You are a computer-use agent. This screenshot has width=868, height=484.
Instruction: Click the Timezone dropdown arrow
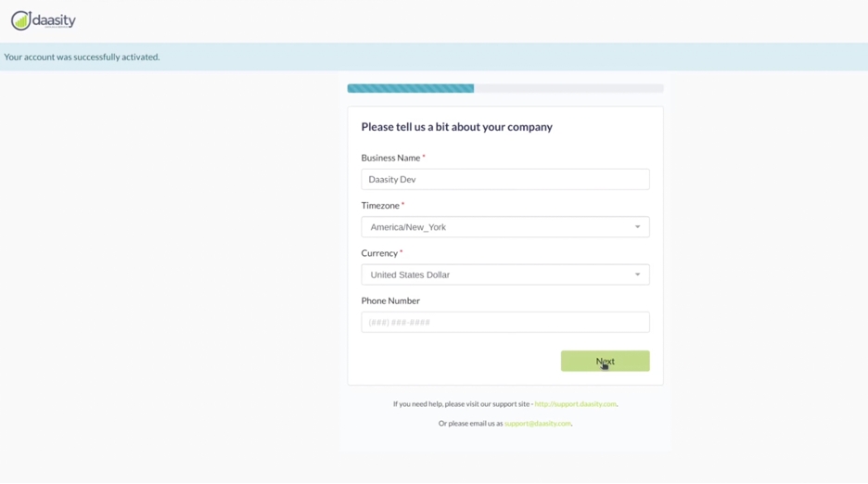click(637, 227)
